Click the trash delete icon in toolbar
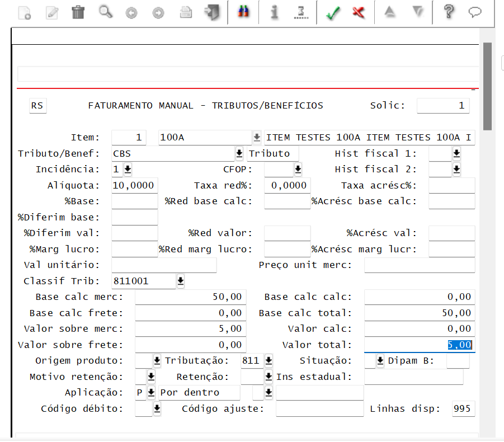The image size is (504, 442). (78, 12)
